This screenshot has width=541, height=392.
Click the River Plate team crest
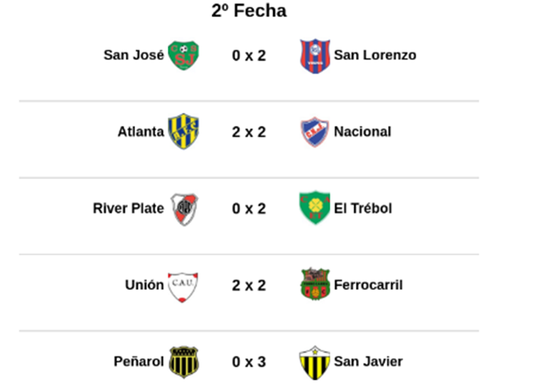point(183,208)
